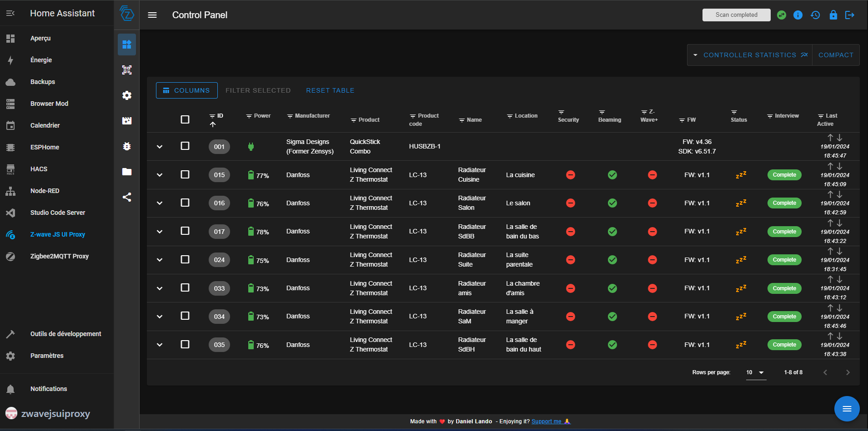
Task: Click the COLUMNS button
Action: (x=187, y=90)
